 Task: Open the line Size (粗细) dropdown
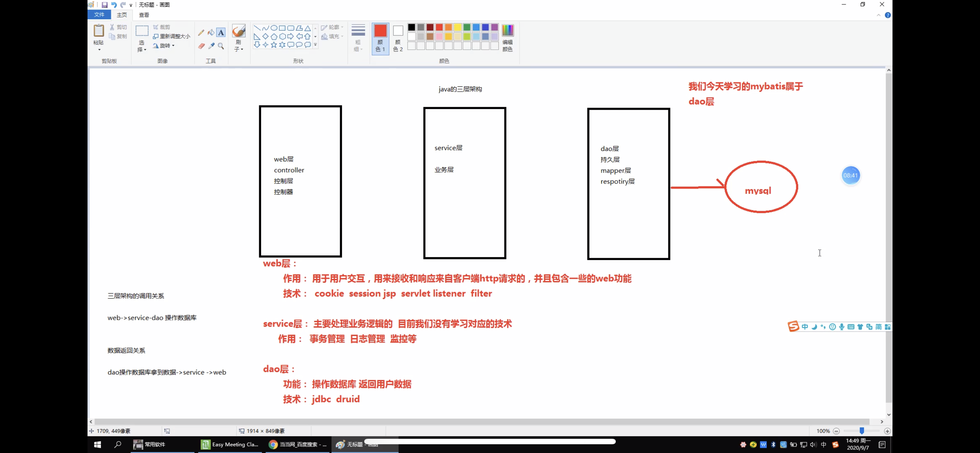(358, 38)
